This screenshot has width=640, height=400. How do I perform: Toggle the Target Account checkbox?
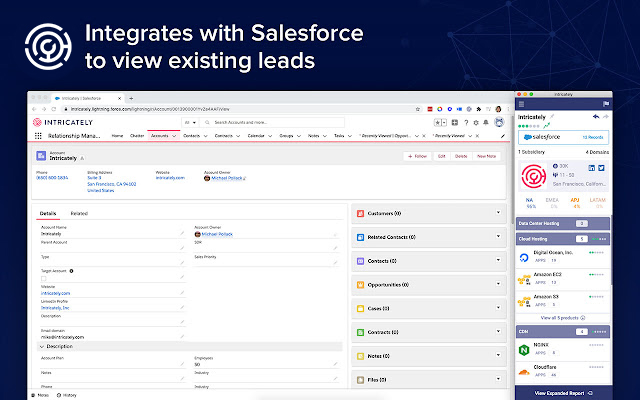click(43, 279)
